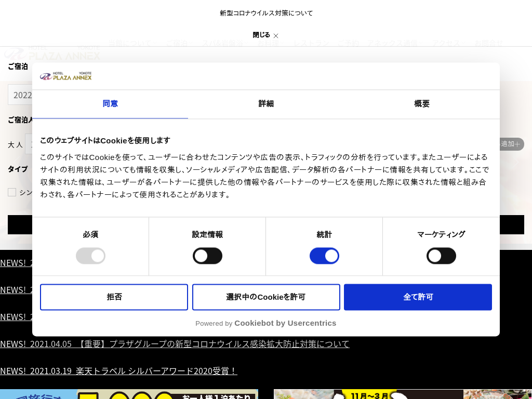
Task: Toggle the 必須 cookie switch
Action: click(90, 256)
